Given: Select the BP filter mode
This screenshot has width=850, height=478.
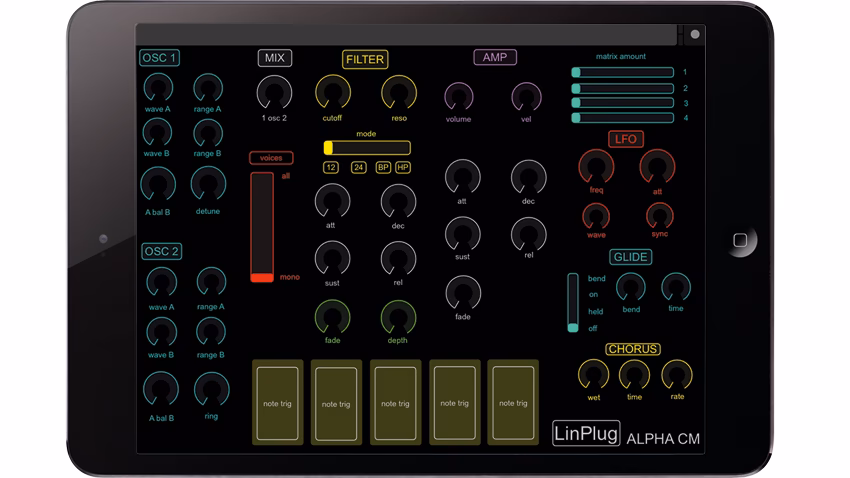Looking at the screenshot, I should [383, 167].
